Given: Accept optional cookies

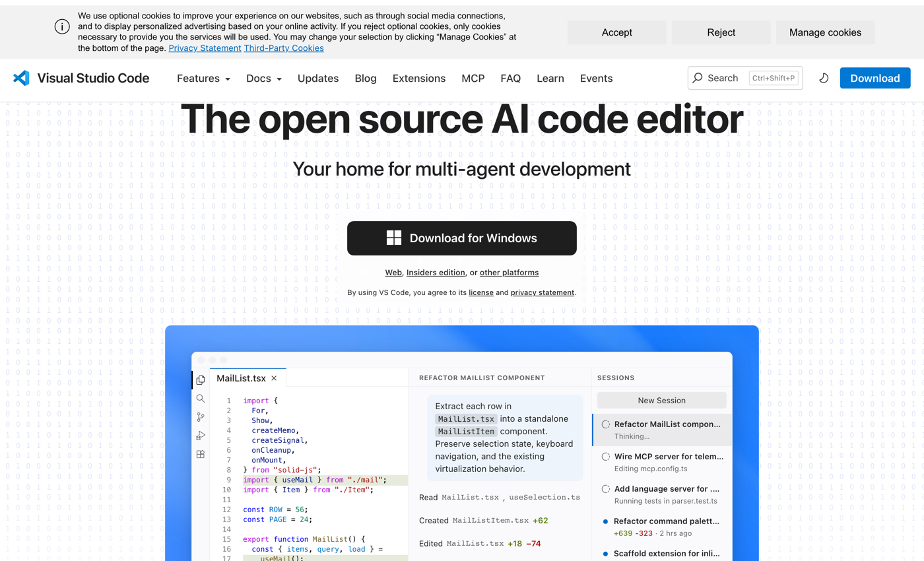Looking at the screenshot, I should click(617, 32).
